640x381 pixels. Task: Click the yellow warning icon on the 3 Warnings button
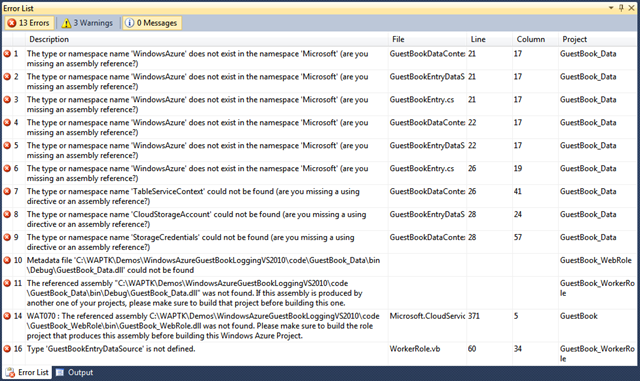(66, 23)
